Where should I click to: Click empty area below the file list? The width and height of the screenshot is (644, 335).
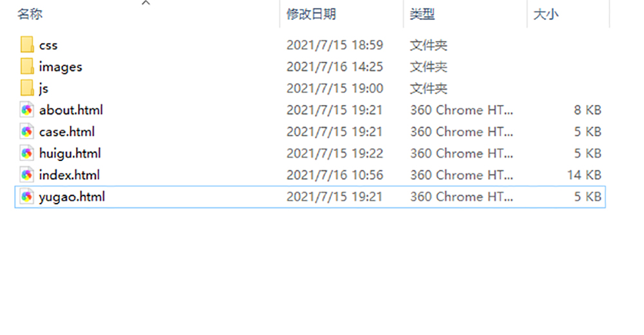click(x=312, y=271)
